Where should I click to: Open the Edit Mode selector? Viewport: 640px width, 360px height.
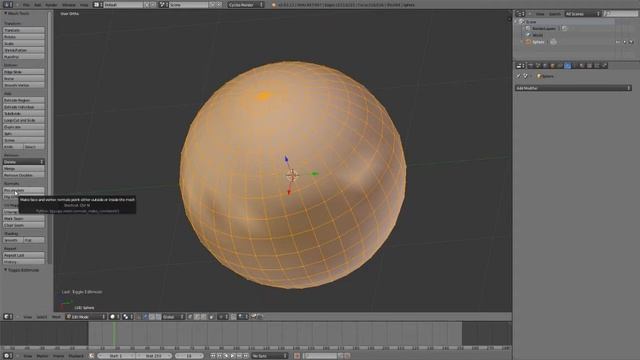pos(86,317)
